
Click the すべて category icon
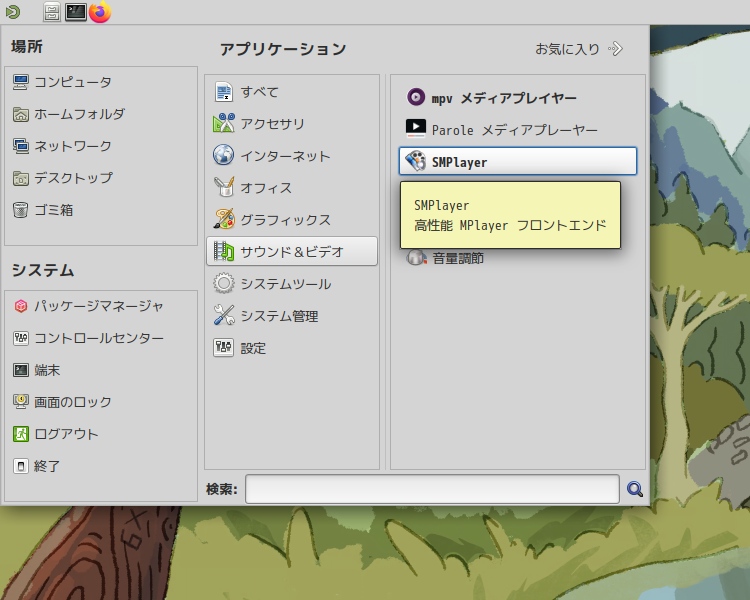224,92
